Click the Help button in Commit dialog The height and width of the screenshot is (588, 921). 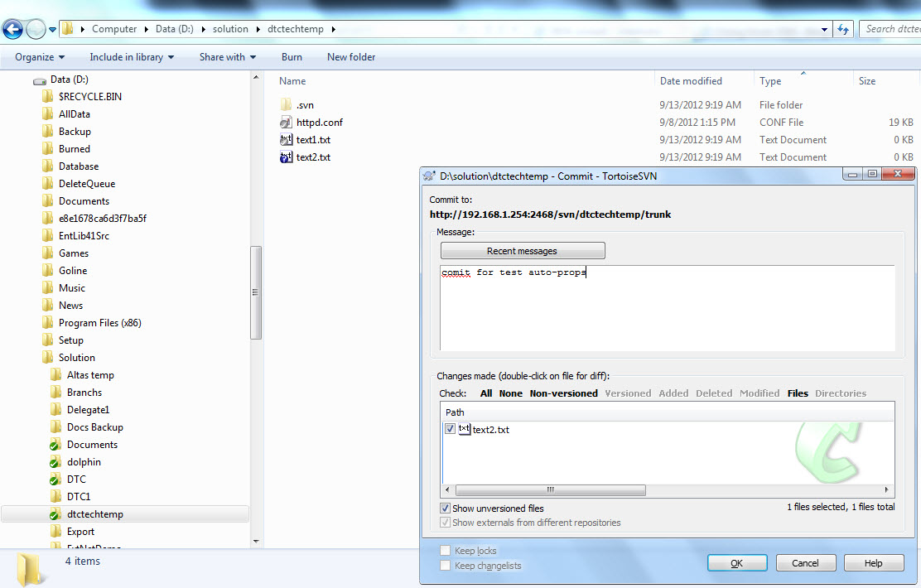point(874,563)
